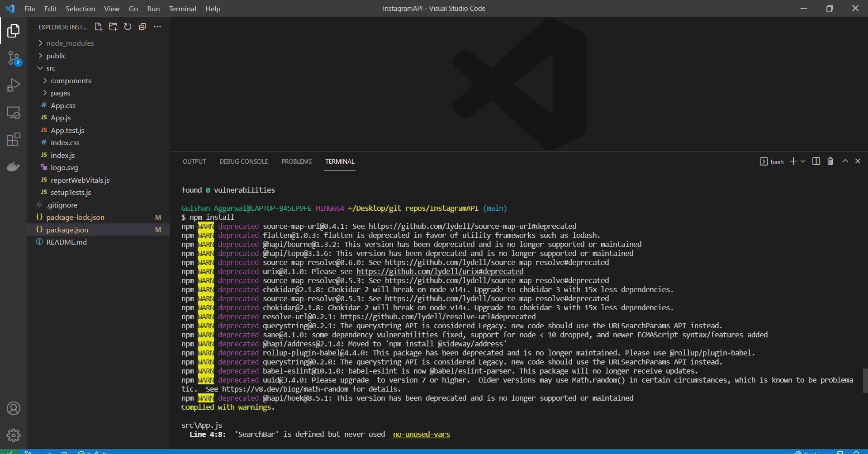Open the terminal launch profile dropdown arrow
This screenshot has height=454, width=868.
tap(803, 161)
